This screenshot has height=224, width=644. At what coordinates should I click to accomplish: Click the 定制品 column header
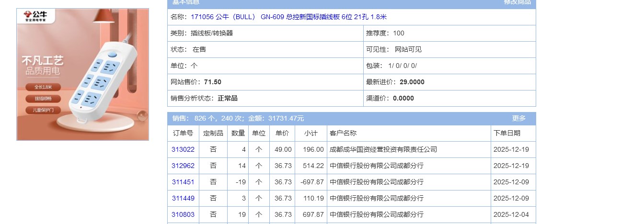213,133
